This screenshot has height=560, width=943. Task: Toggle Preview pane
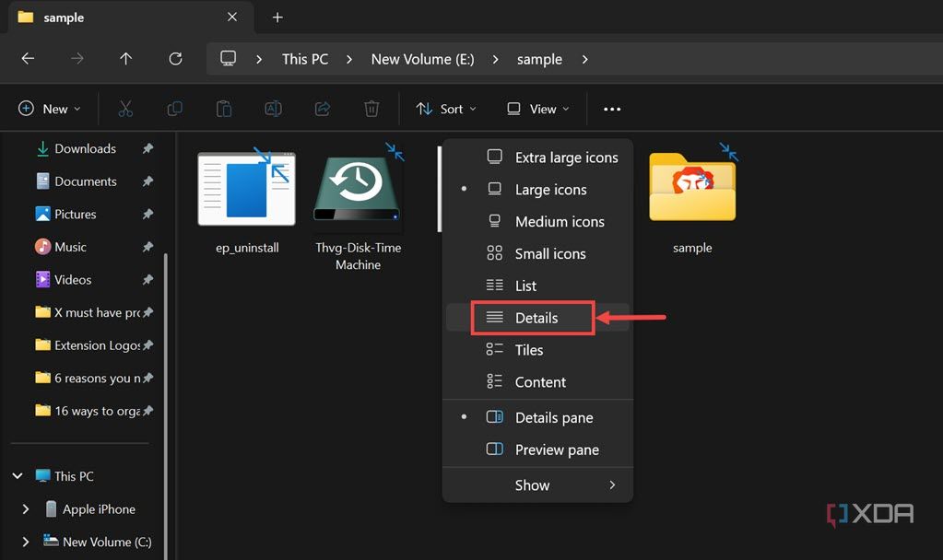tap(537, 449)
